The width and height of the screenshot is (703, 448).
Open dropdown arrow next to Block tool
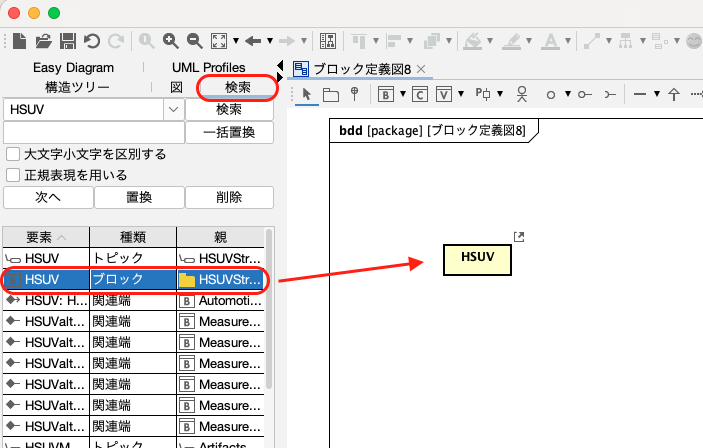401,95
